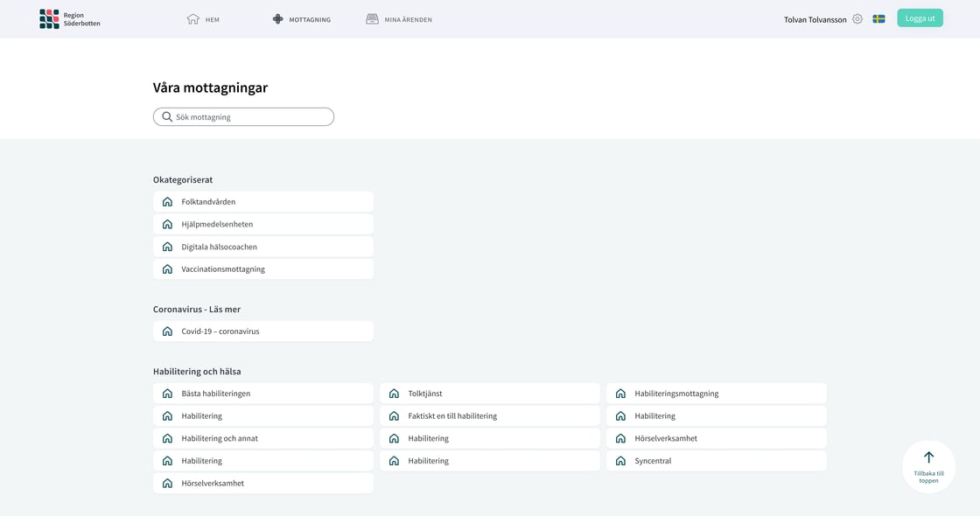This screenshot has width=980, height=516.
Task: Log out with the Logga ut button
Action: (x=920, y=18)
